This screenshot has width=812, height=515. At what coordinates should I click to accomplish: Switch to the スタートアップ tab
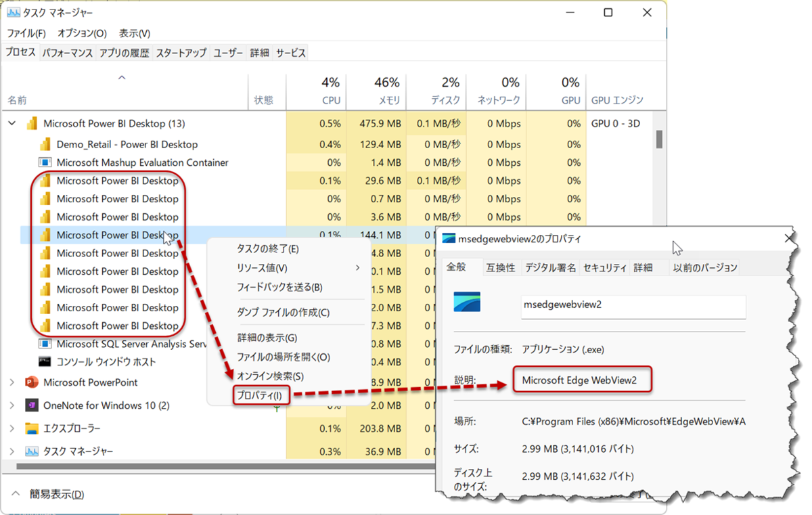[x=181, y=53]
